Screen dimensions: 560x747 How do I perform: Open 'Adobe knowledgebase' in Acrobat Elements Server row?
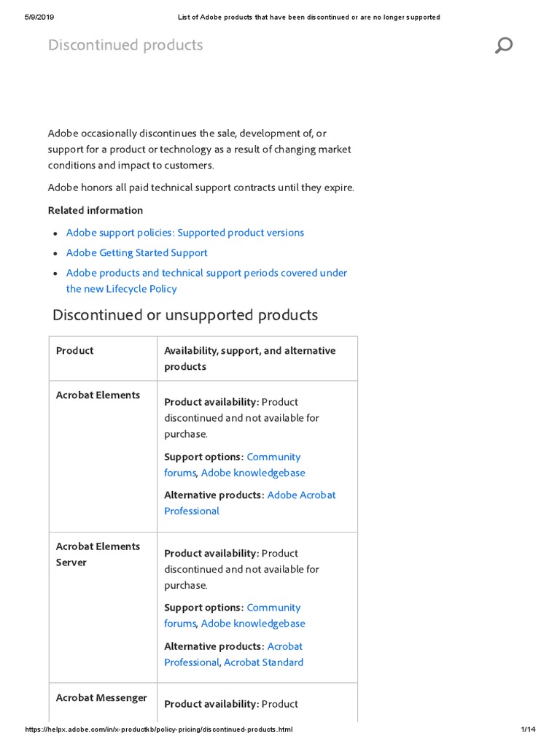[253, 624]
